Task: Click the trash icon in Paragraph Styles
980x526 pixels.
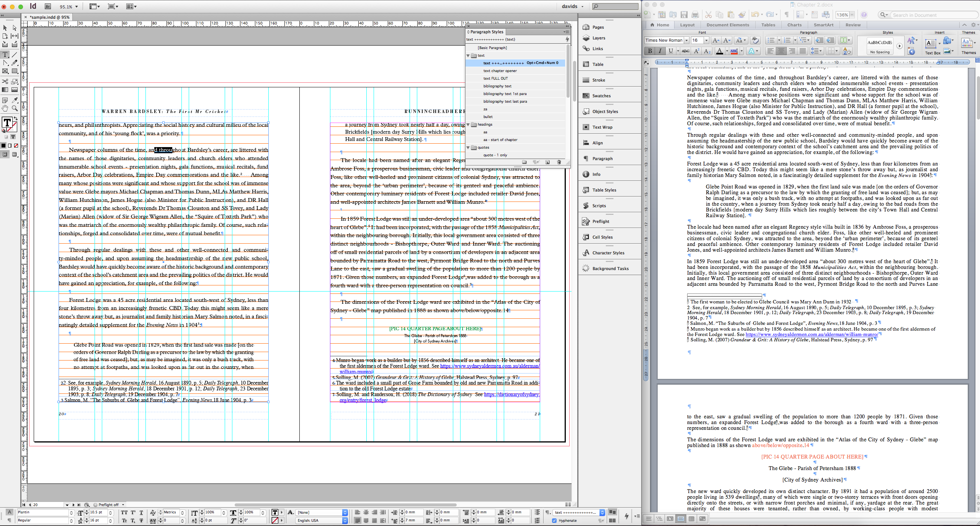Action: [x=559, y=162]
